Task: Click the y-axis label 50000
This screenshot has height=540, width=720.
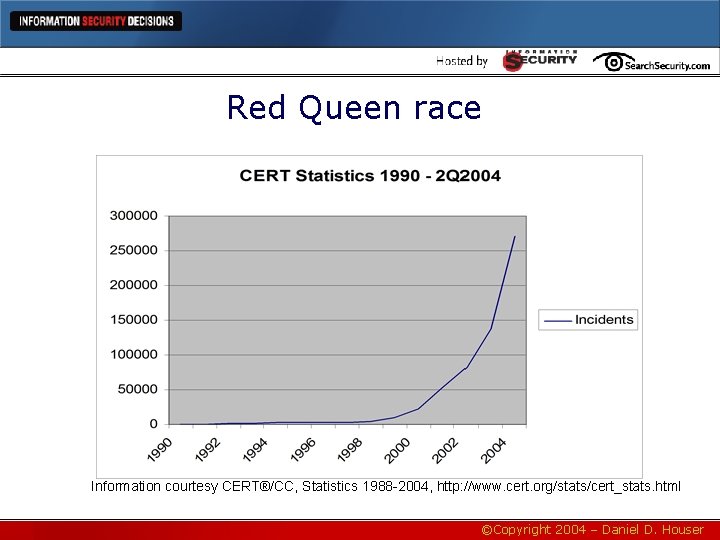Action: coord(138,389)
